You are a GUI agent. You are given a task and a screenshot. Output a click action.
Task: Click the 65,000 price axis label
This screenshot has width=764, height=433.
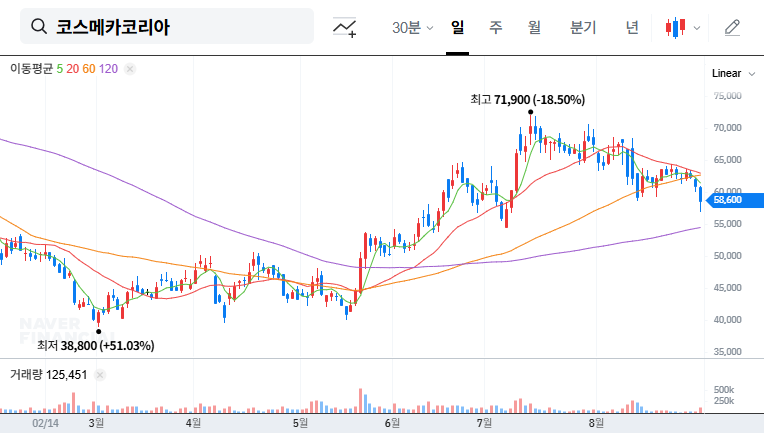(727, 160)
